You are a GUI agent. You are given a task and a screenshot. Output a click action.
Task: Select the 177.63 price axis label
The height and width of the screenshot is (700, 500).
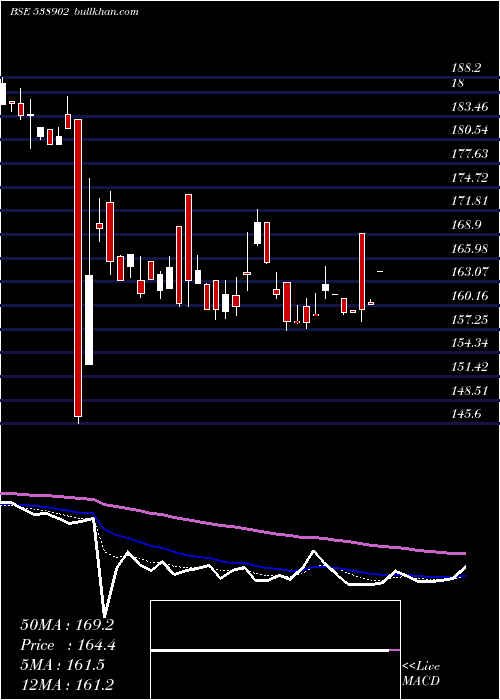click(x=470, y=154)
